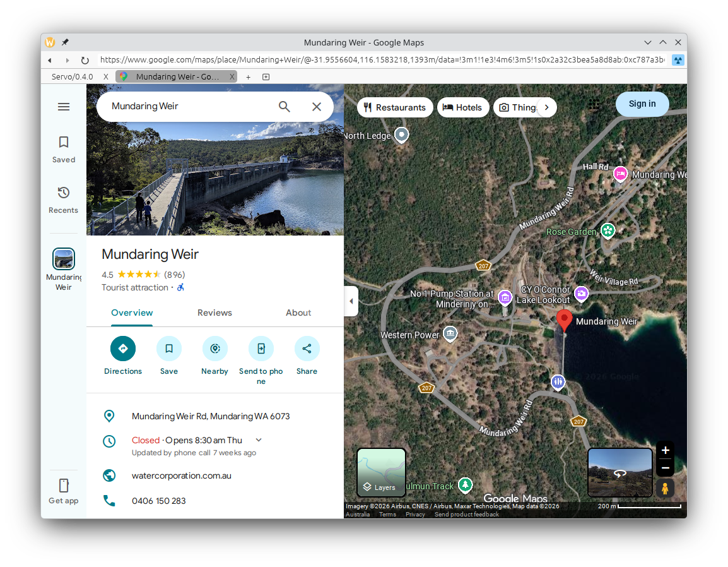Select Mundaring Weir recent place thumbnail
The image size is (728, 567).
coord(64,259)
